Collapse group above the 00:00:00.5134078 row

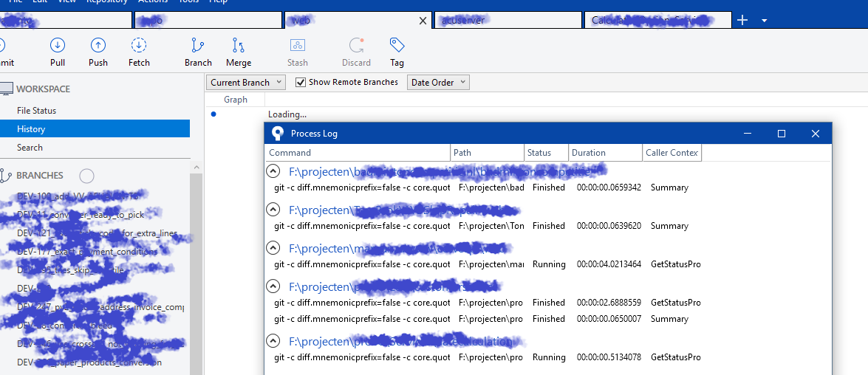pos(273,341)
